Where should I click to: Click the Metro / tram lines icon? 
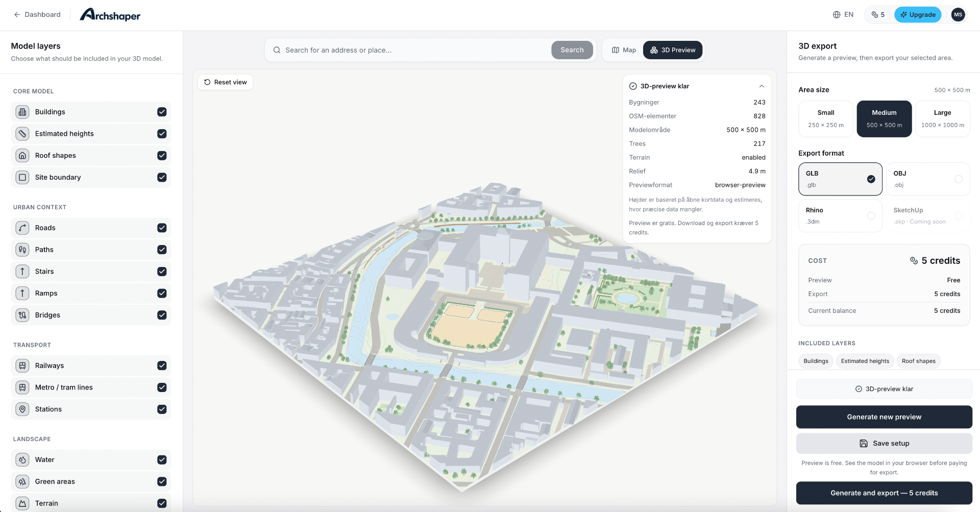coord(22,387)
